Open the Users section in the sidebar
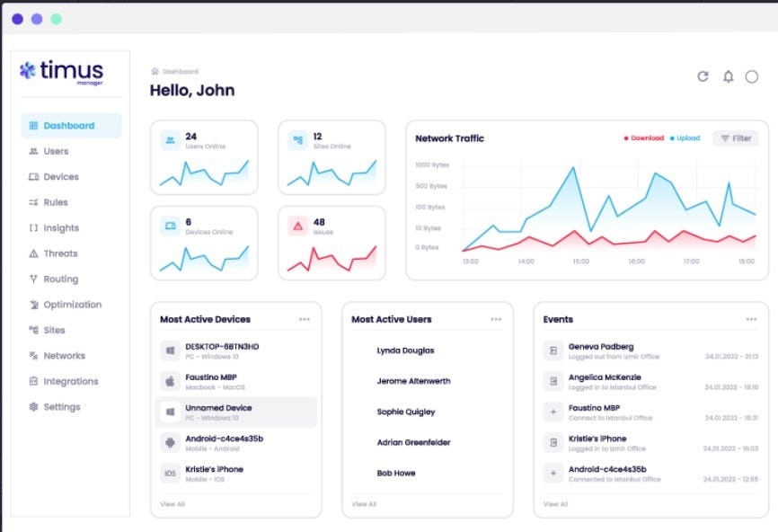Image resolution: width=778 pixels, height=532 pixels. pyautogui.click(x=56, y=151)
